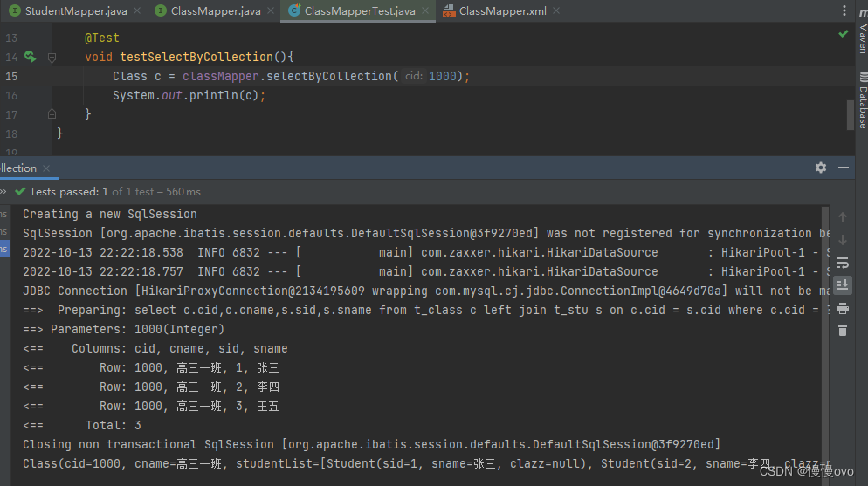Expand test tree with double chevron
This screenshot has width=868, height=486.
(x=3, y=192)
